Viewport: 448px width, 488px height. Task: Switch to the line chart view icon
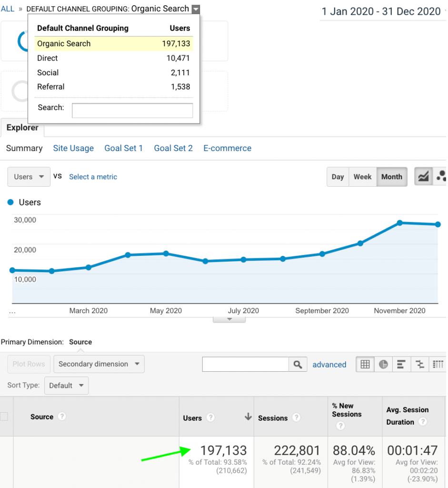(423, 177)
